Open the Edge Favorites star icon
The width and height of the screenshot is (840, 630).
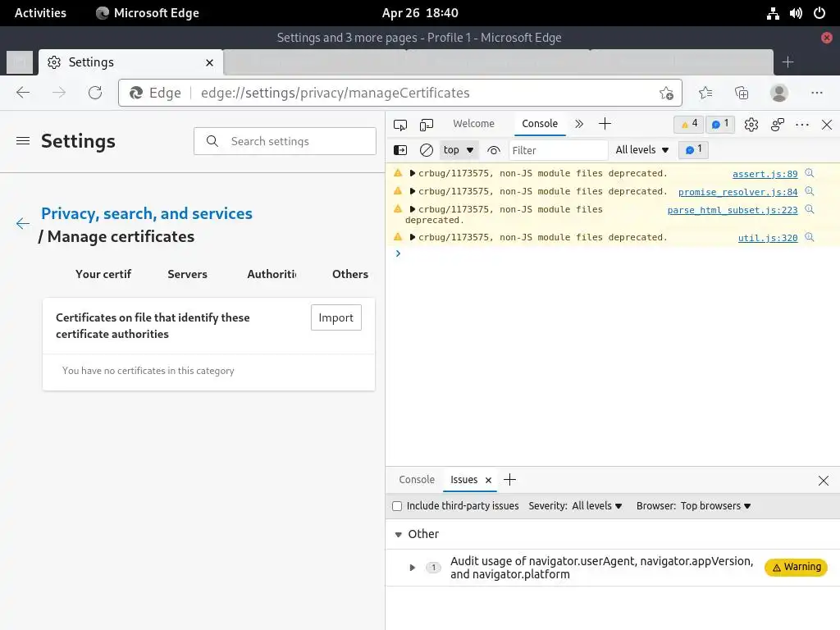coord(705,93)
